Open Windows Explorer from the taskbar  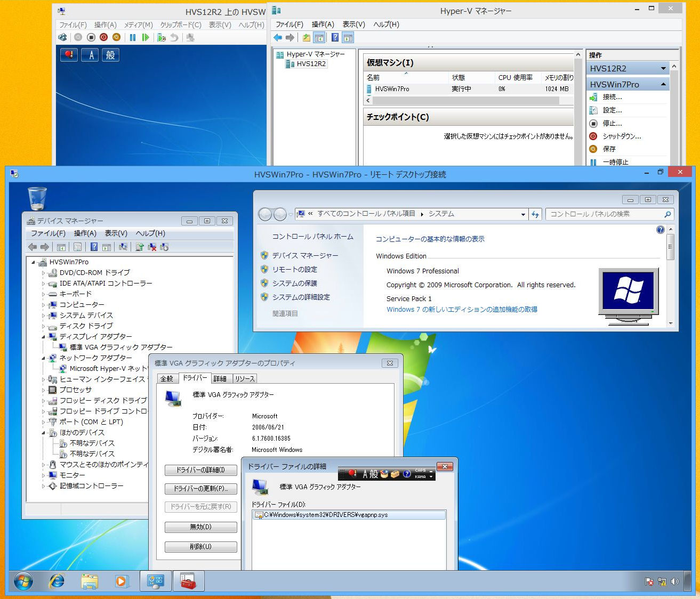click(x=90, y=581)
